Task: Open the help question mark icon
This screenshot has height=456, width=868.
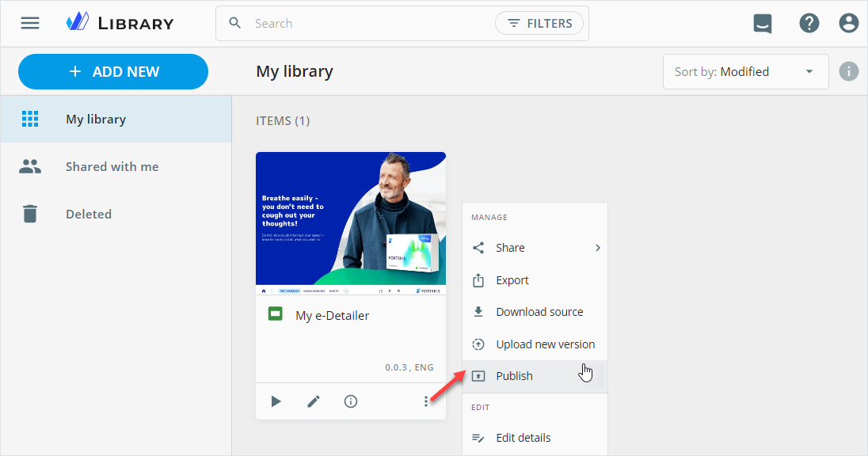Action: pyautogui.click(x=809, y=24)
